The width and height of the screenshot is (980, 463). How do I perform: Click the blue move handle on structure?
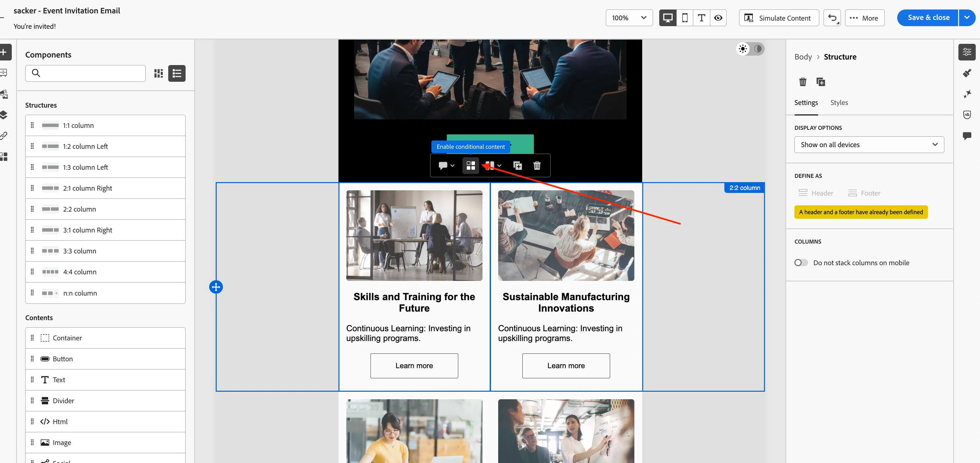click(216, 287)
